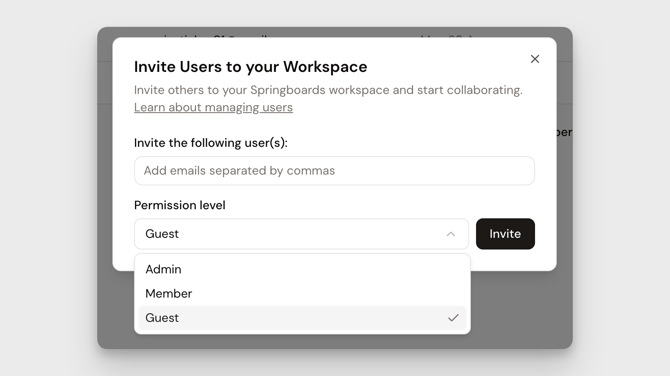The width and height of the screenshot is (670, 376).
Task: Collapse the Permission level dropdown
Action: [301, 234]
